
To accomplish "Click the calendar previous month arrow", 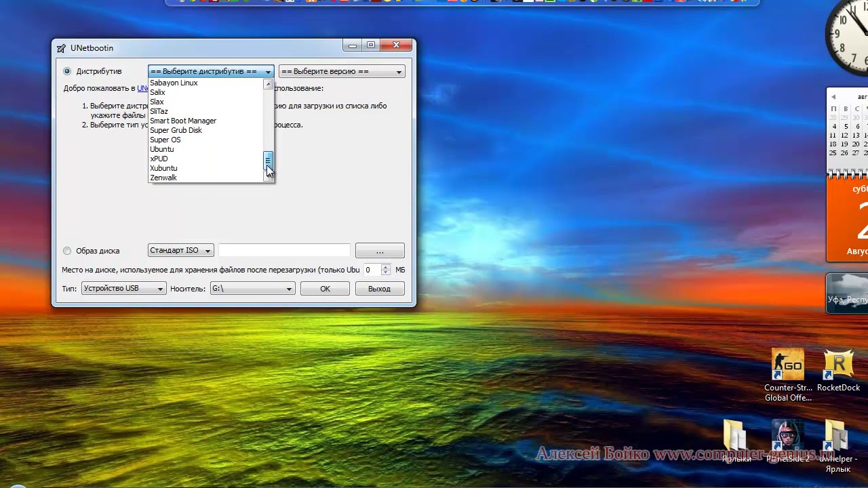I will [x=833, y=97].
